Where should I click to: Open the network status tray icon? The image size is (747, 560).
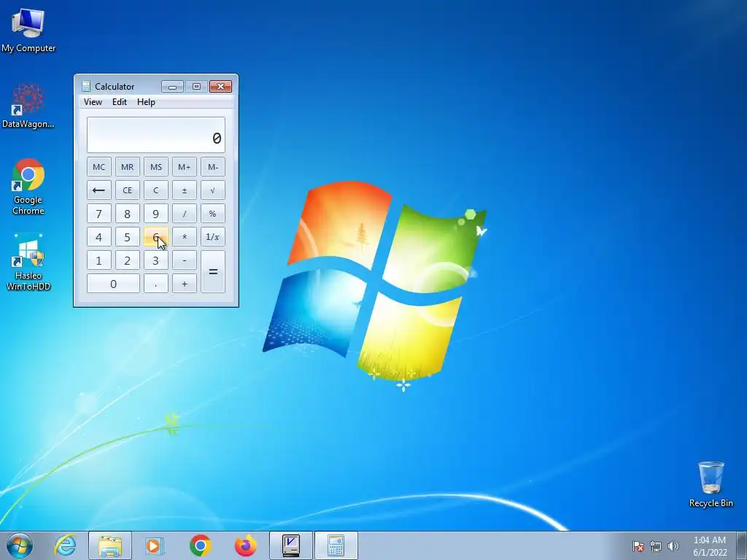point(656,546)
